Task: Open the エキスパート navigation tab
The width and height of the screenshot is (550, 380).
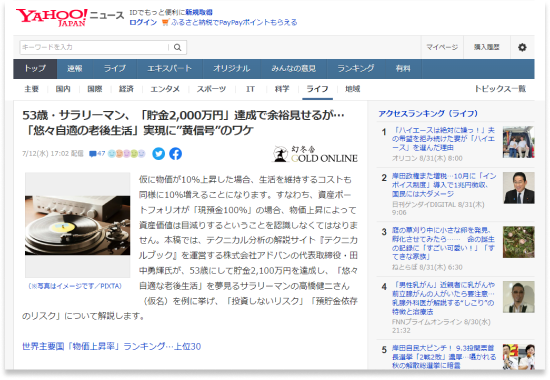Action: pyautogui.click(x=169, y=68)
